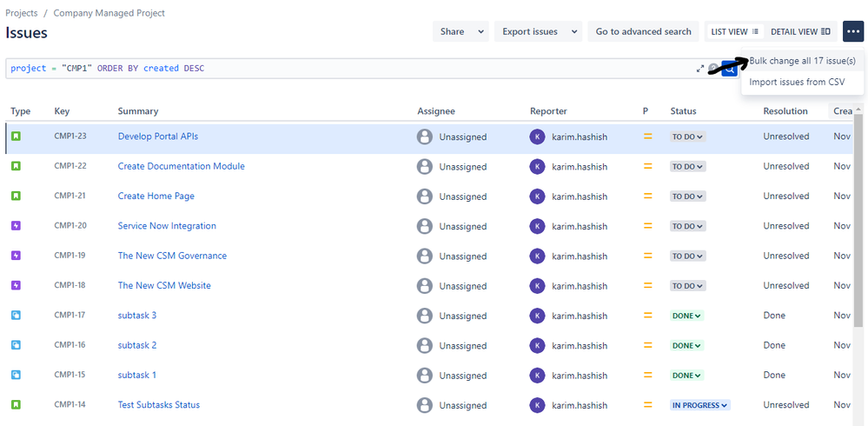Click medium priority icon on CMP1-15 row
Image resolution: width=868 pixels, height=426 pixels.
(x=647, y=376)
